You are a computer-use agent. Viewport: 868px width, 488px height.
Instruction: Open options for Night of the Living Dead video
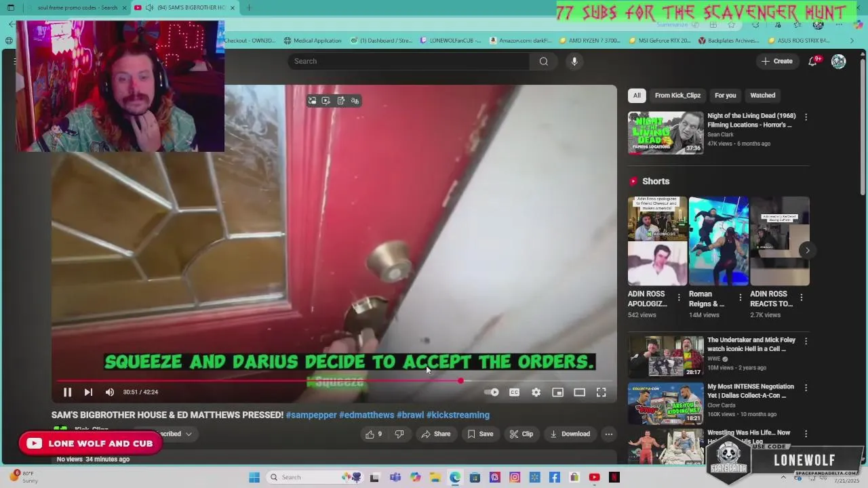pos(806,117)
